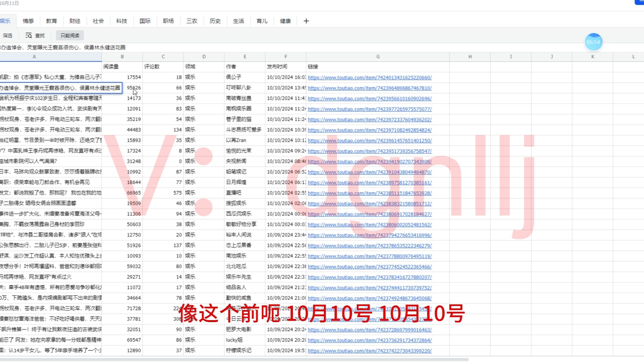Viewport: 644px width, 362px height.
Task: Switch to the 教育 sheet tab
Action: tap(51, 21)
